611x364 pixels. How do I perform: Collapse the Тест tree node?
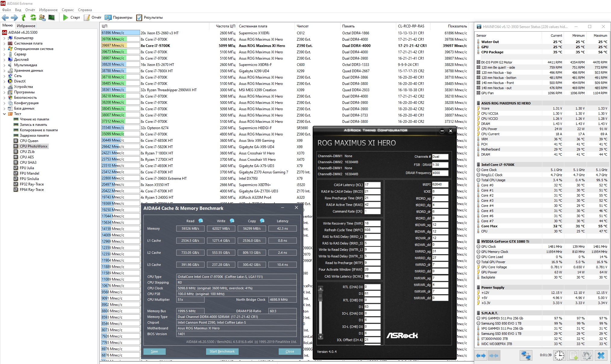[x=4, y=114]
